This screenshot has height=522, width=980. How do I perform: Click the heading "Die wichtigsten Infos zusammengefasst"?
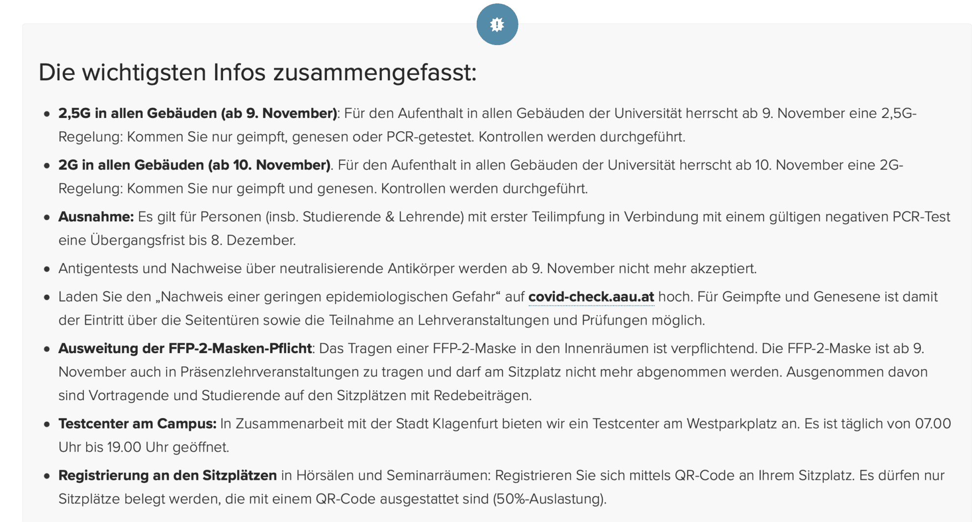coord(257,72)
